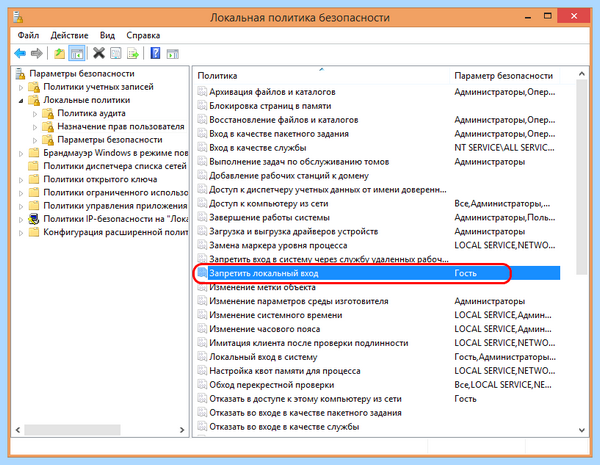Expand the Назначение прав пользователя node arrow
The width and height of the screenshot is (600, 465).
35,127
